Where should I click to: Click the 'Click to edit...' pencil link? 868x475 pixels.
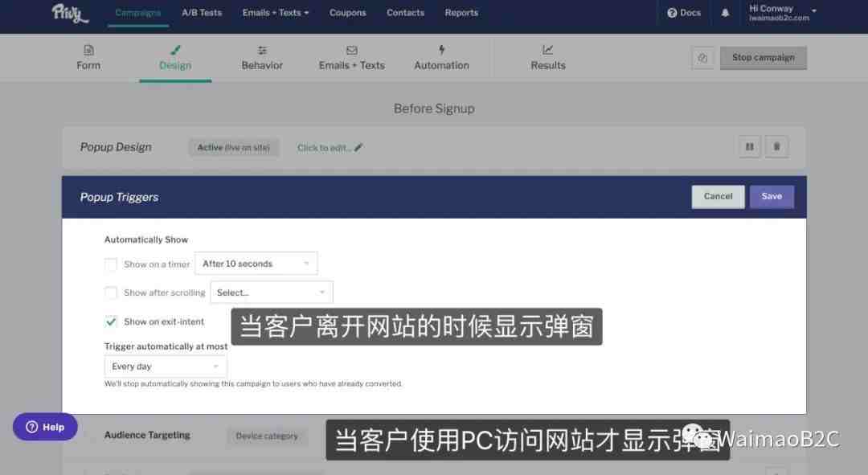click(x=330, y=148)
